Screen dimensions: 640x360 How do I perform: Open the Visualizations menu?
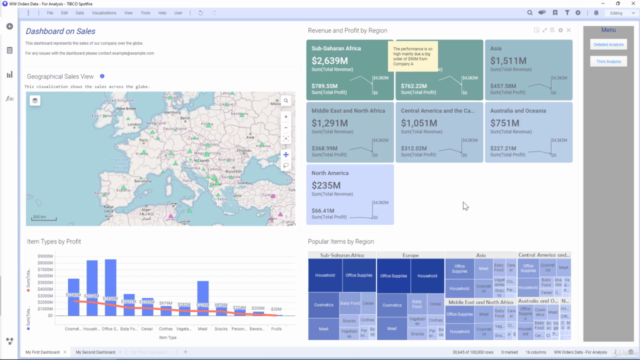pos(104,13)
